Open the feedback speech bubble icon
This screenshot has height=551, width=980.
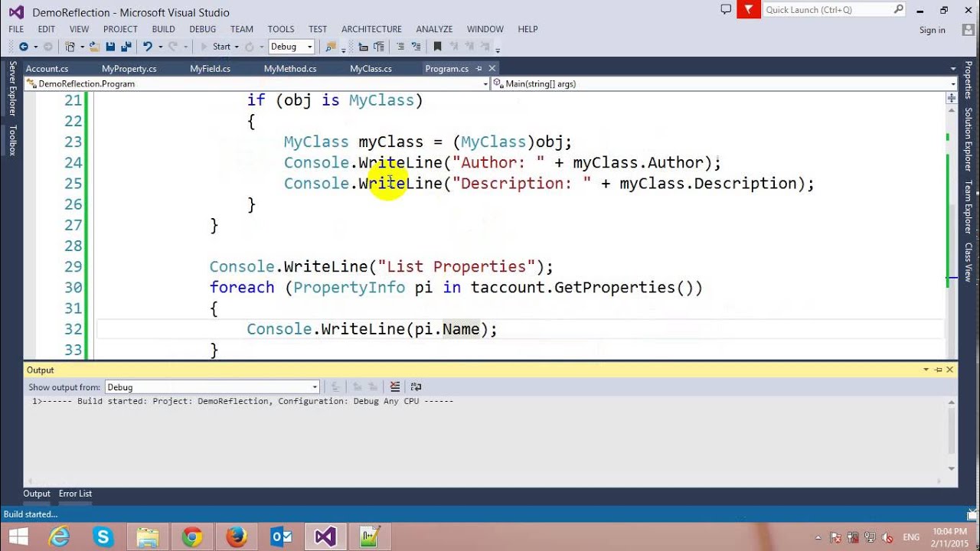click(x=726, y=10)
